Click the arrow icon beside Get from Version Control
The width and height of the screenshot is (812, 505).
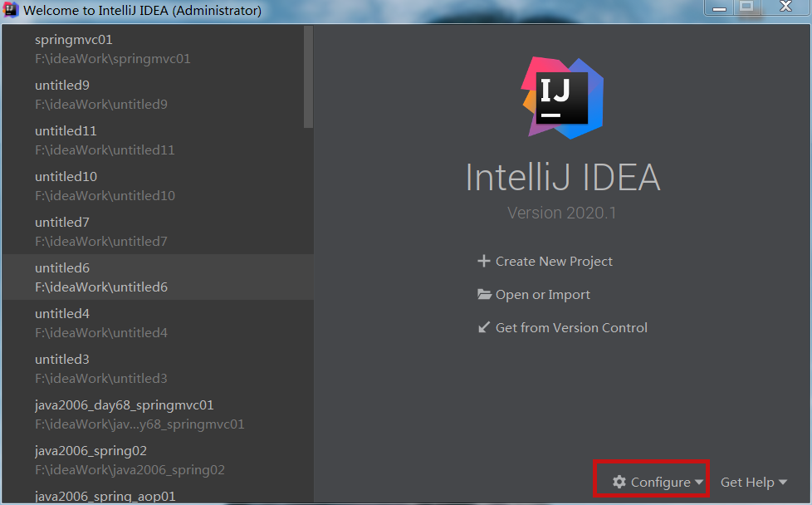click(x=484, y=327)
